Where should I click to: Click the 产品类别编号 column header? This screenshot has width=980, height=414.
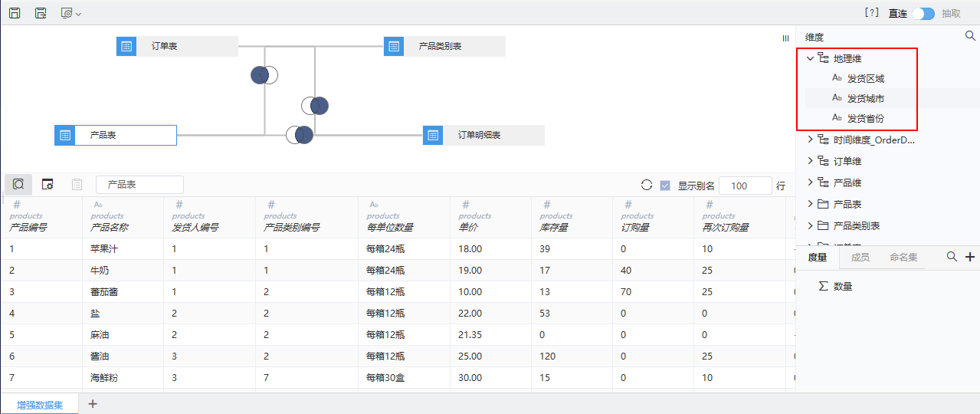point(292,228)
